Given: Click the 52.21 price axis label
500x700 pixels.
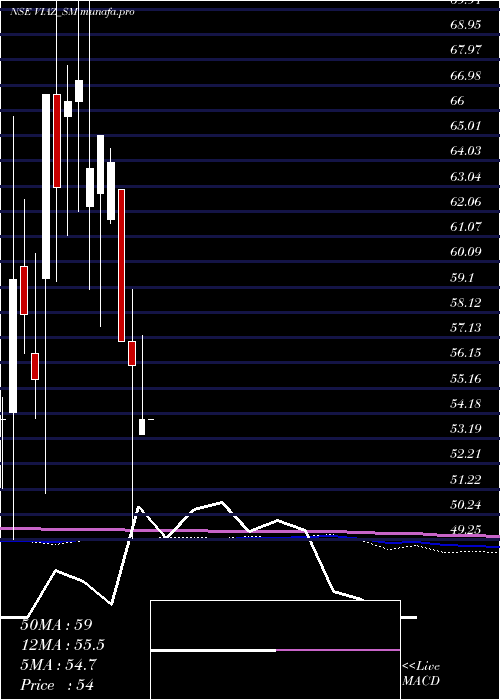Looking at the screenshot, I should [x=465, y=454].
